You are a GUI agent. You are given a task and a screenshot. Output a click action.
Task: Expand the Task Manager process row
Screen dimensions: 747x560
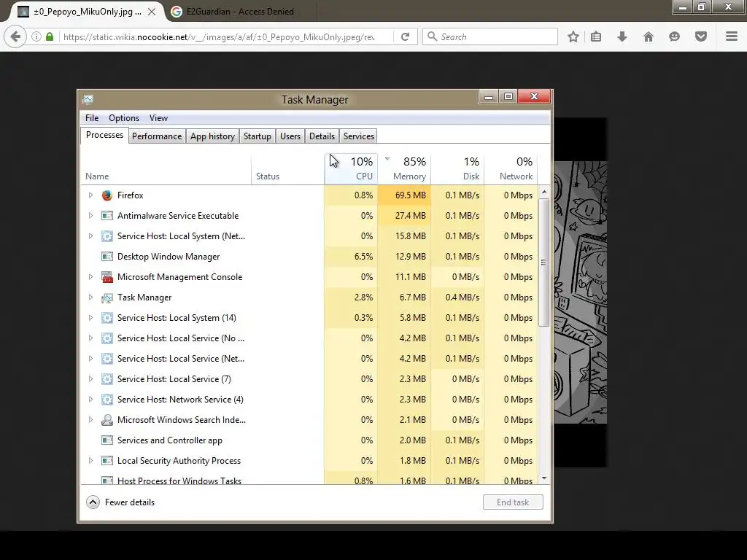[90, 297]
